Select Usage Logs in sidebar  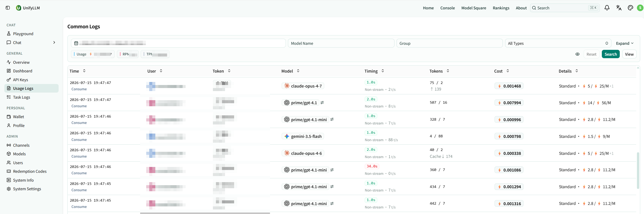click(31, 88)
